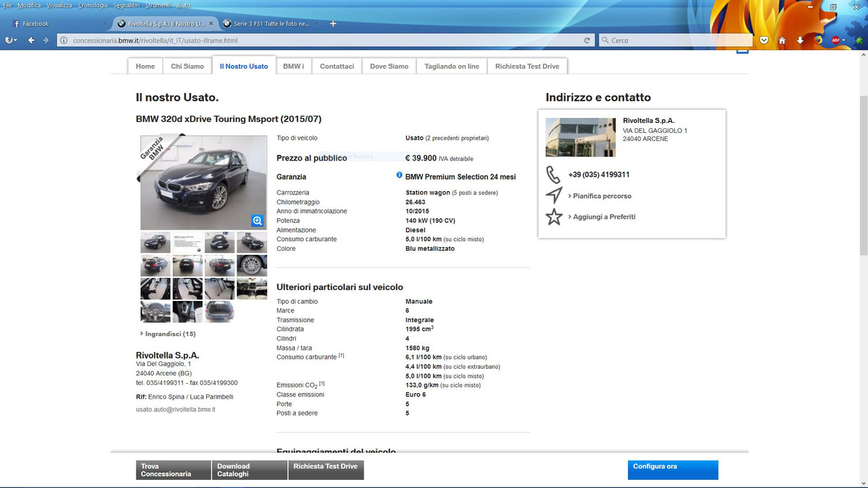This screenshot has width=868, height=488.
Task: Open a new tab with plus button
Action: click(333, 24)
